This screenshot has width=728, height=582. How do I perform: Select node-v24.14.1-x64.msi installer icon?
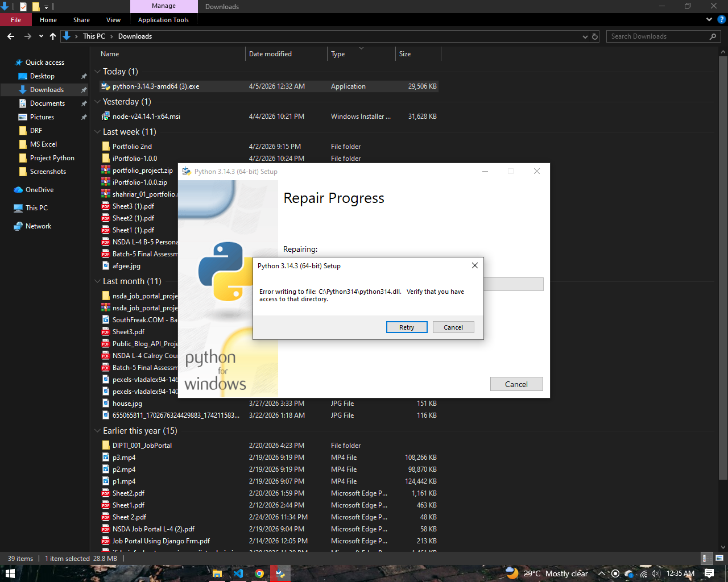[x=105, y=117]
